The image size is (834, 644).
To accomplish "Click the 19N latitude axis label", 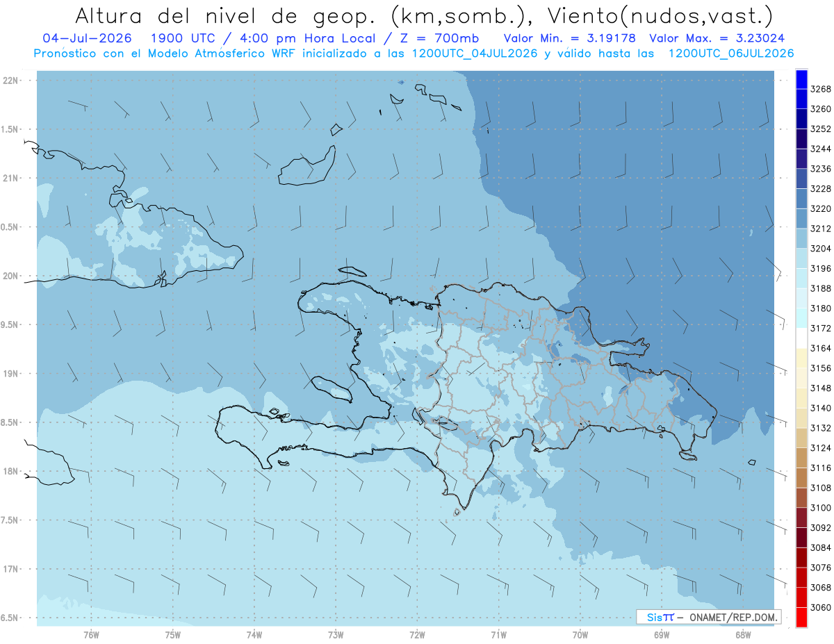I will coord(10,374).
